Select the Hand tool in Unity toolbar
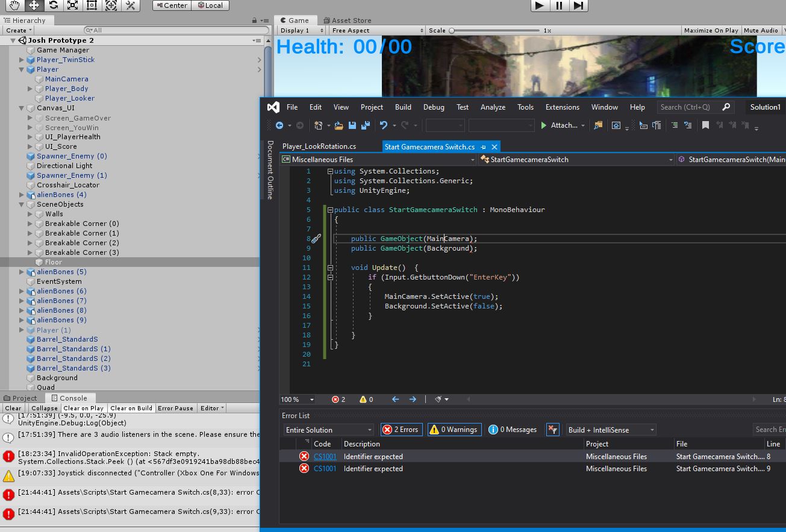This screenshot has height=532, width=786. point(14,5)
